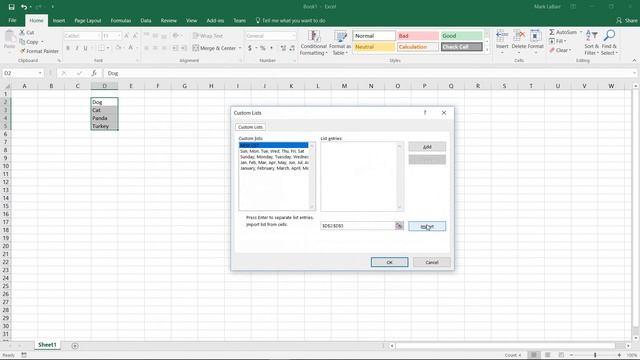The image size is (640, 360).
Task: Open Custom Lists dialog help
Action: click(x=425, y=113)
